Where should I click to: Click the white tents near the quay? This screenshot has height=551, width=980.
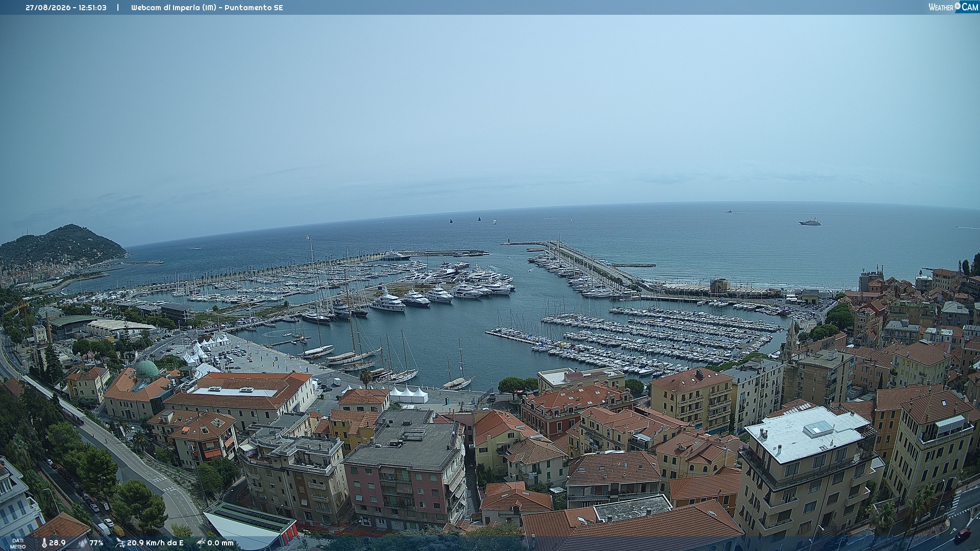tap(408, 394)
